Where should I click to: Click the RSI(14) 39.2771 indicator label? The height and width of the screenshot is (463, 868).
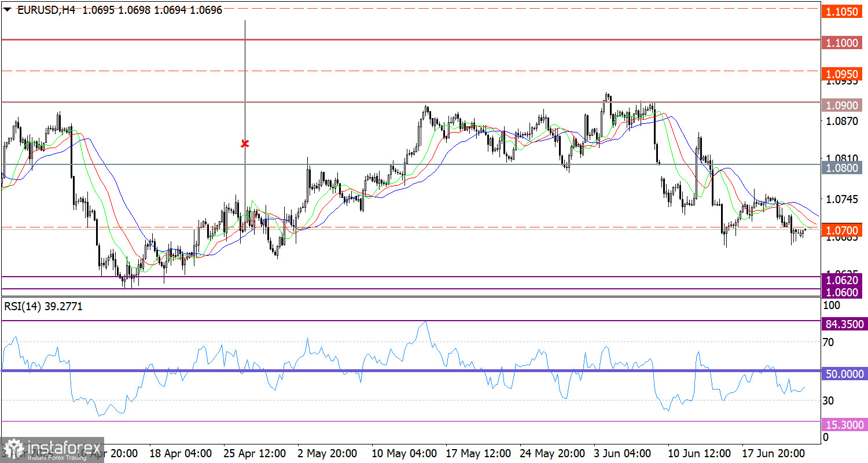[x=43, y=307]
